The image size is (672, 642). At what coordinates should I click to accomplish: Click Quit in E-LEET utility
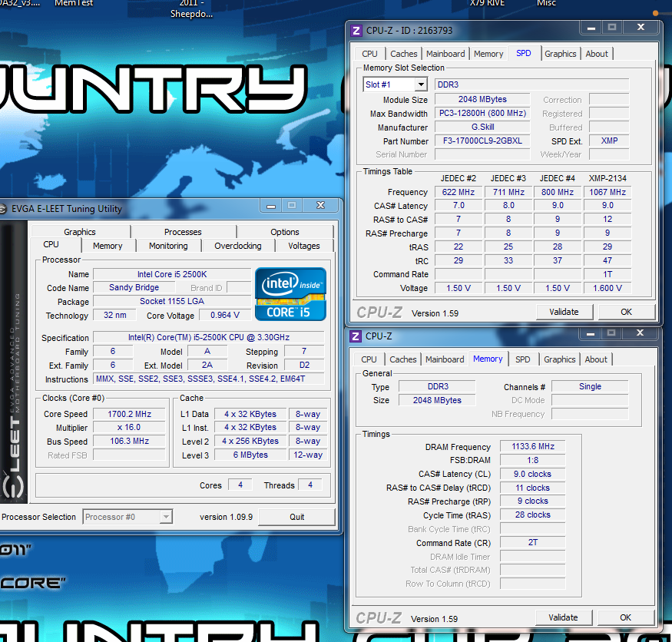[296, 517]
